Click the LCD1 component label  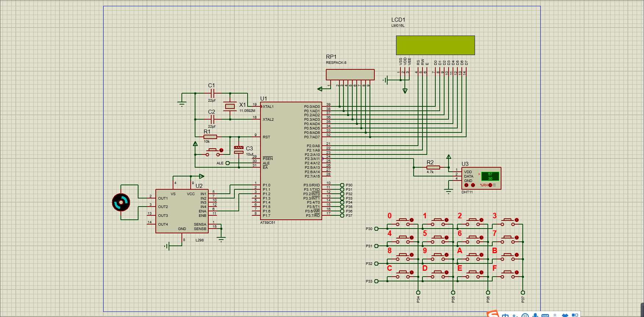[x=398, y=20]
